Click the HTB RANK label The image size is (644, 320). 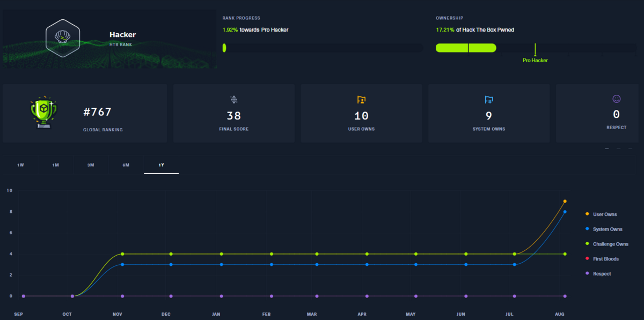(120, 44)
